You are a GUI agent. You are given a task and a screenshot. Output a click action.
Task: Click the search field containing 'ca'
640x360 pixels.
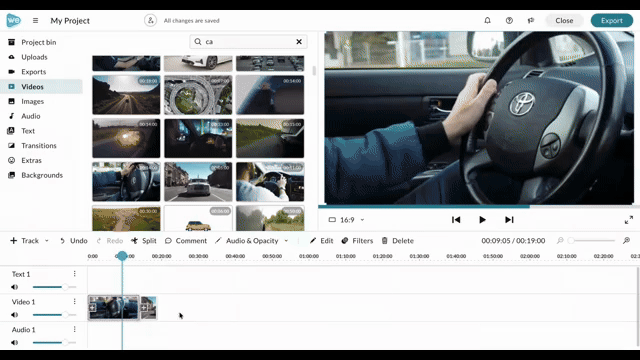tap(248, 42)
